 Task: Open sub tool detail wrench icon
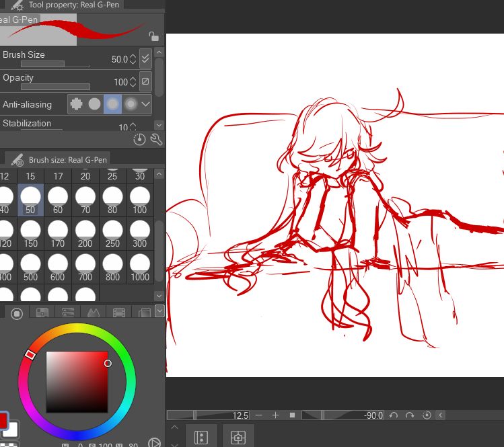156,139
